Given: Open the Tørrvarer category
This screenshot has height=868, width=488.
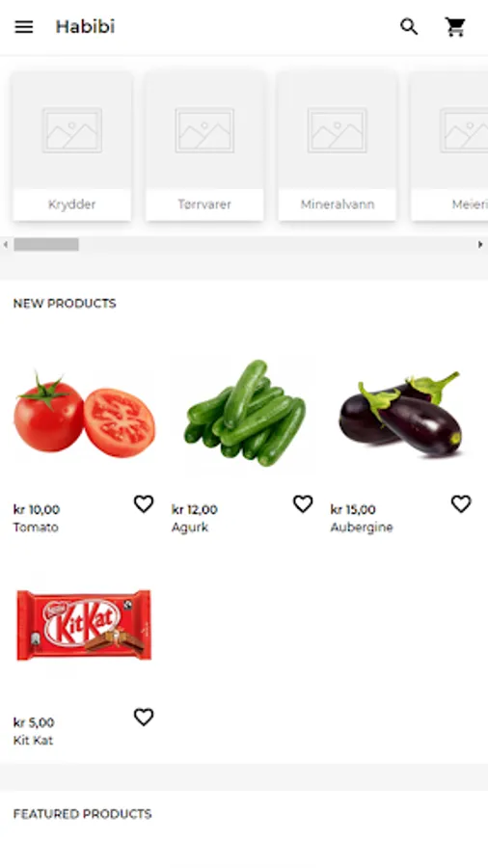Looking at the screenshot, I should pos(204,147).
